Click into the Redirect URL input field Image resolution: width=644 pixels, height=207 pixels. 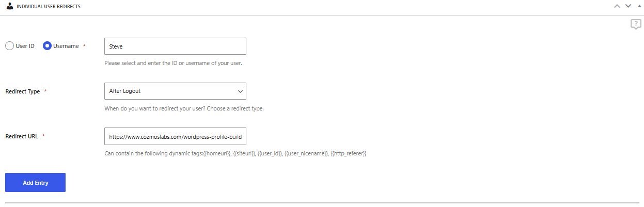click(175, 136)
